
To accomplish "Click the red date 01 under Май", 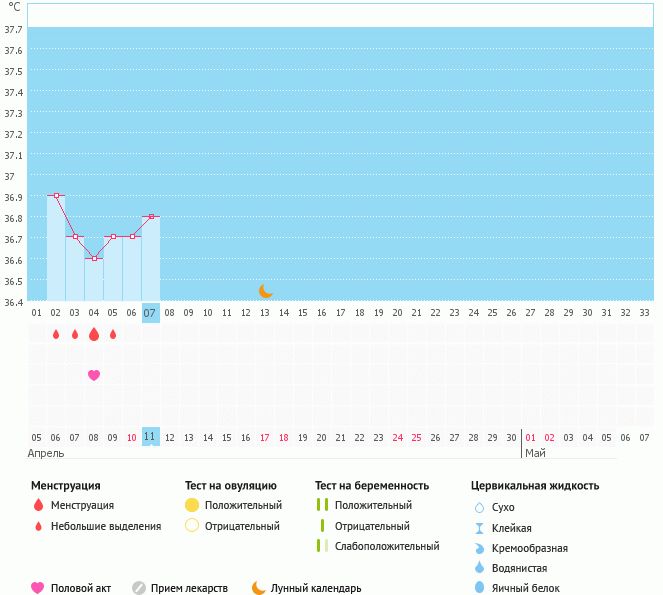I will pos(530,437).
